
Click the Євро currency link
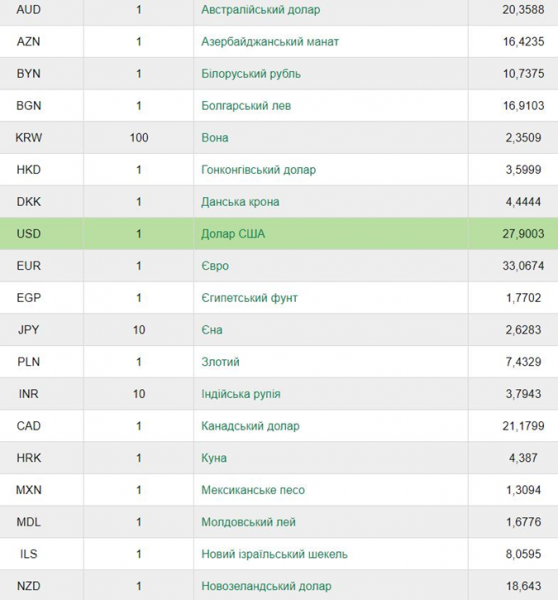point(215,266)
